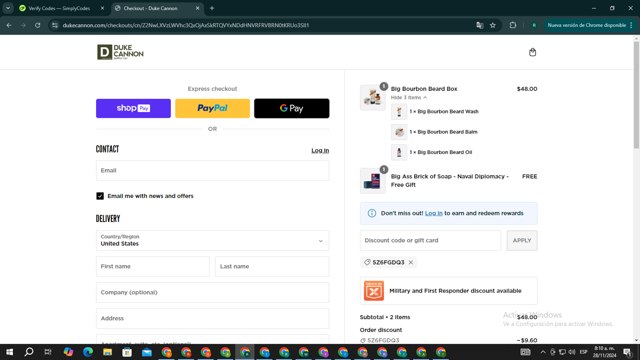Select the Checkout - Duke Cannon tab
Image resolution: width=640 pixels, height=360 pixels.
(x=151, y=8)
